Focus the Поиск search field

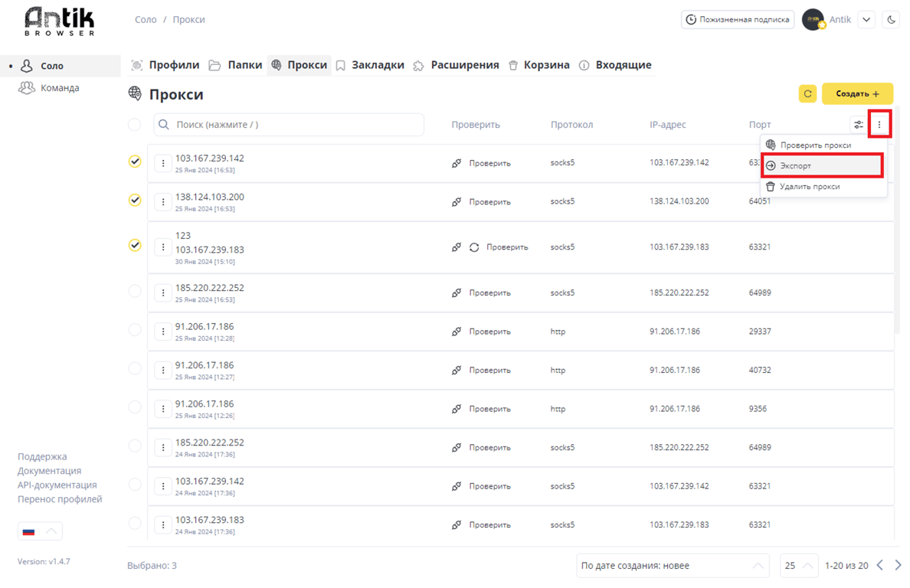click(x=289, y=125)
